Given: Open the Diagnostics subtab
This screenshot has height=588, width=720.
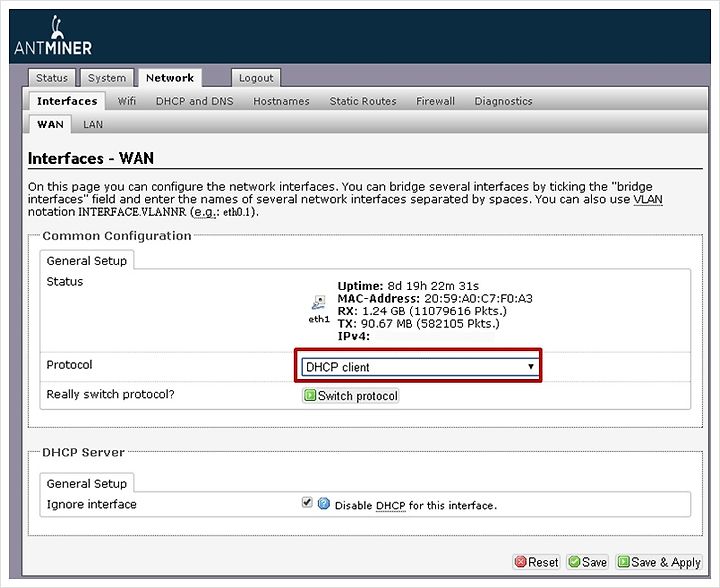Looking at the screenshot, I should coord(503,101).
